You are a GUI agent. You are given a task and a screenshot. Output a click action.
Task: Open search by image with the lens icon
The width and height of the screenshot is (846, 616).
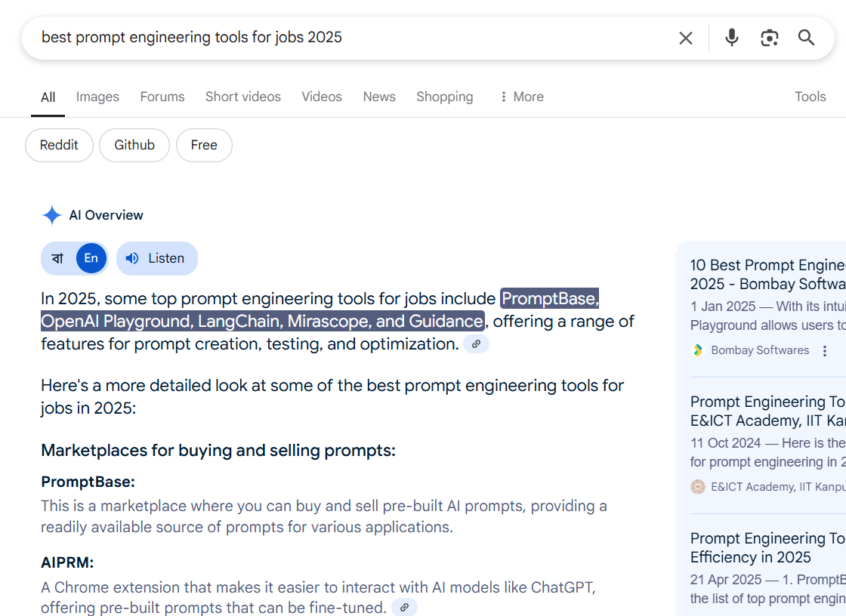(770, 38)
